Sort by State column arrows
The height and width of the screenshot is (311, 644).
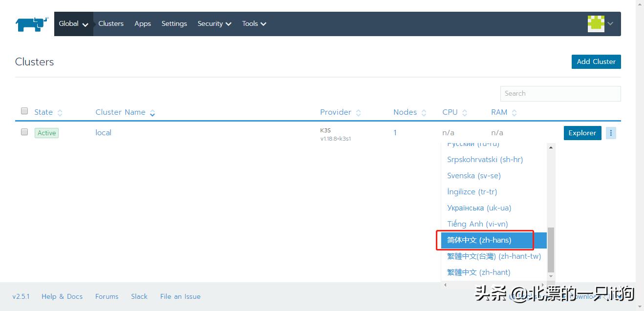(60, 113)
